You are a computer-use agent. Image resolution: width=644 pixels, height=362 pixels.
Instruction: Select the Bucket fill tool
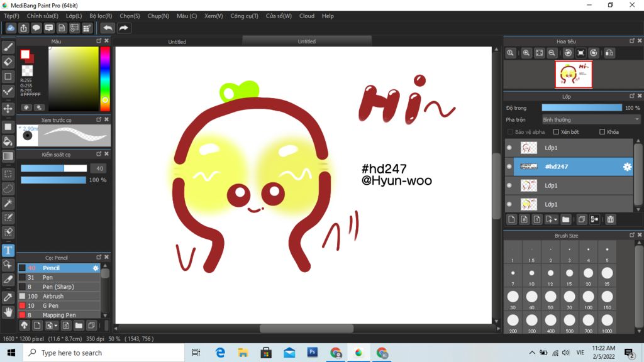[8, 141]
